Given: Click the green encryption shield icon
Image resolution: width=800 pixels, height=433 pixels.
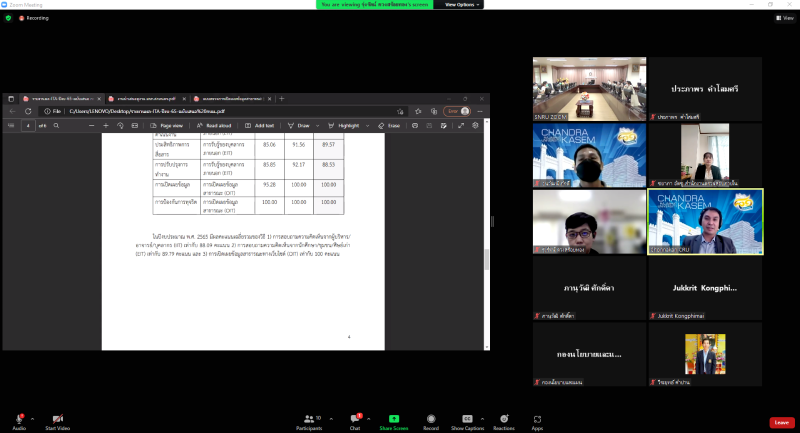Looking at the screenshot, I should point(8,18).
